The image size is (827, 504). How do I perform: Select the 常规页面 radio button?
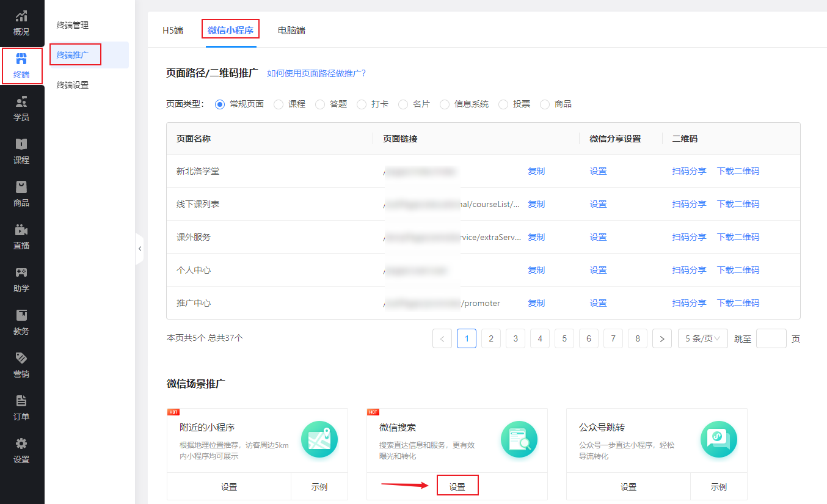pos(220,104)
